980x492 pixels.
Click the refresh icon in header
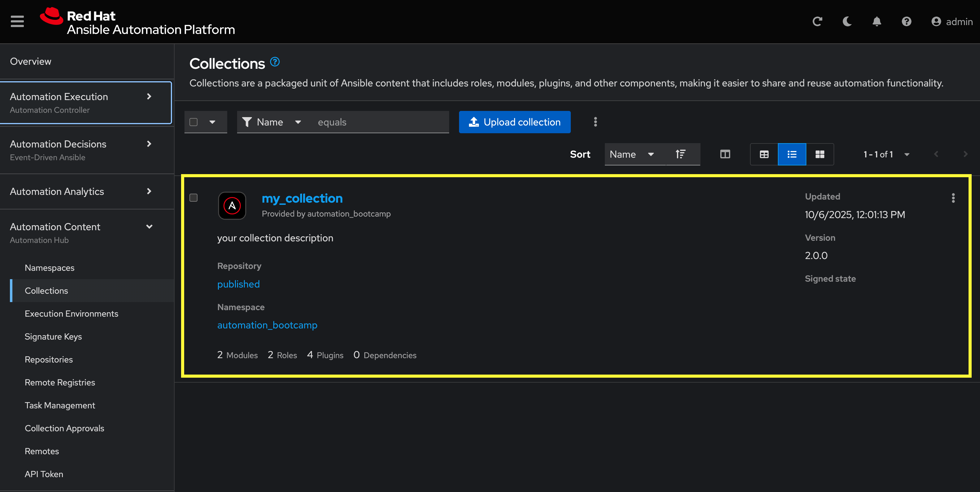click(817, 21)
